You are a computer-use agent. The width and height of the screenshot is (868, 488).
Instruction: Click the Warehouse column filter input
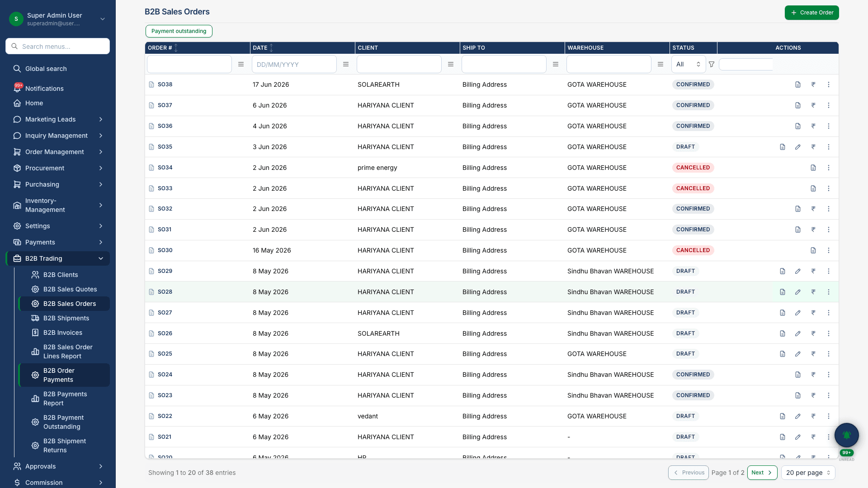point(609,64)
